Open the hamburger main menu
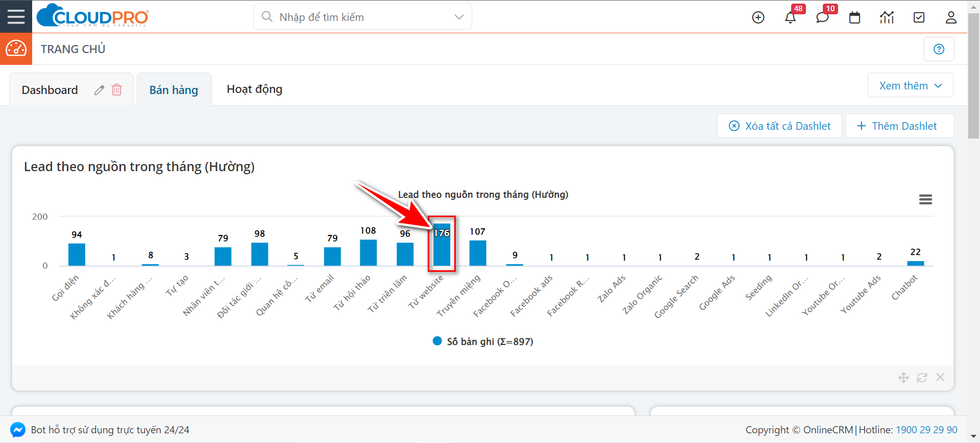This screenshot has width=980, height=443. pyautogui.click(x=16, y=16)
